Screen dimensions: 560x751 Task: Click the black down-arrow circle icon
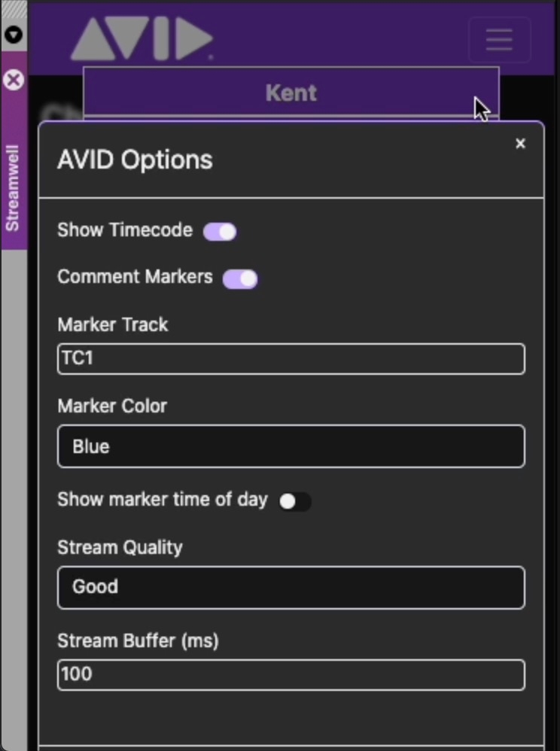(x=14, y=35)
